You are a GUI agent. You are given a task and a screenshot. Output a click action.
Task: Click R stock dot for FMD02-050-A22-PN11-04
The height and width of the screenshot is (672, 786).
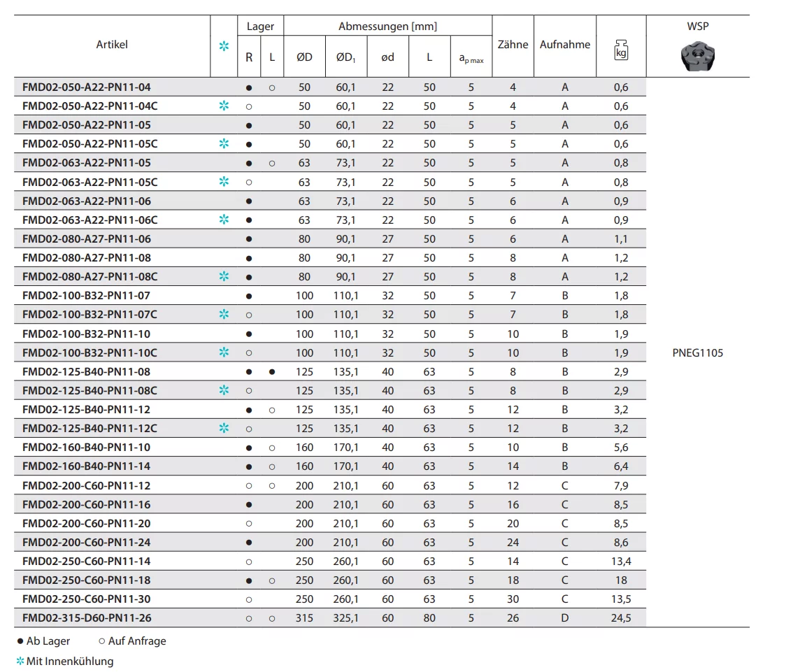(249, 87)
